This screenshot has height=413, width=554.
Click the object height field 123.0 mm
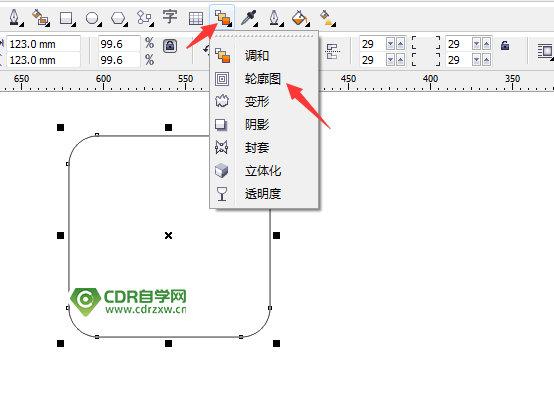point(43,60)
